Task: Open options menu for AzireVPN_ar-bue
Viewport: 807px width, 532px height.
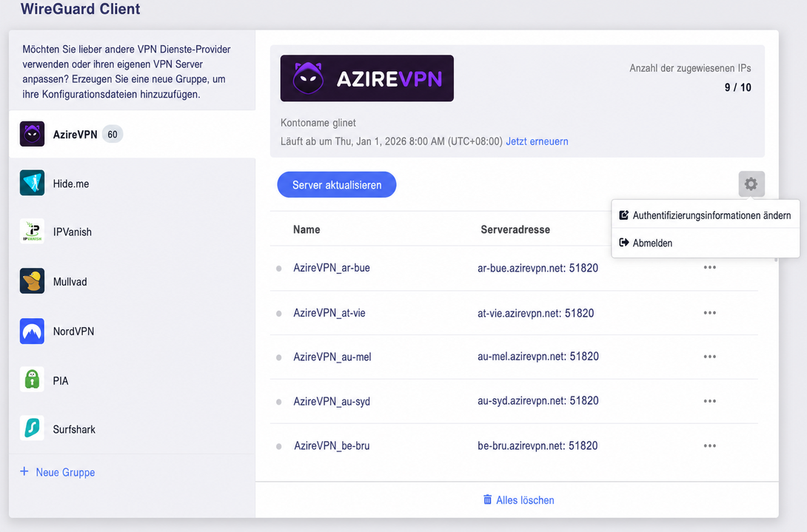Action: click(x=710, y=268)
